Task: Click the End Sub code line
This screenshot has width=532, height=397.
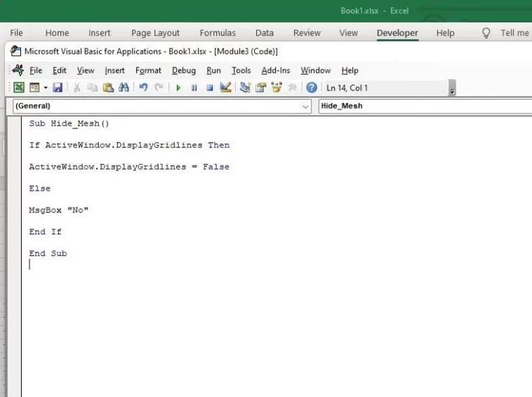Action: click(48, 254)
